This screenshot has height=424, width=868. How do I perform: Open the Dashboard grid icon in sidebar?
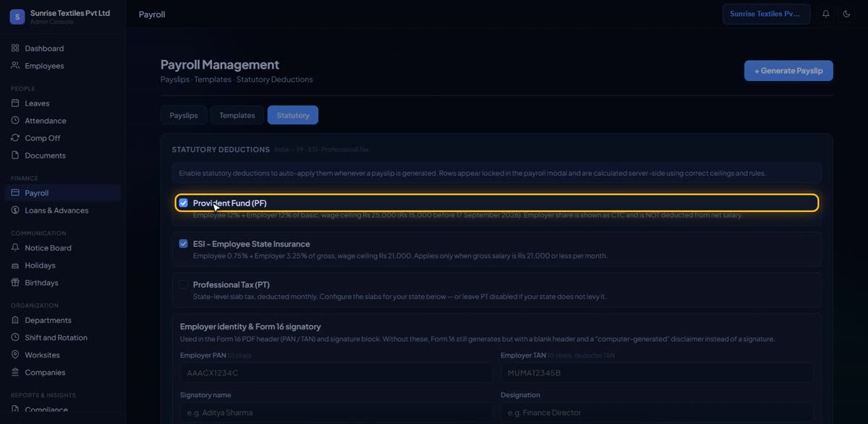coord(15,48)
